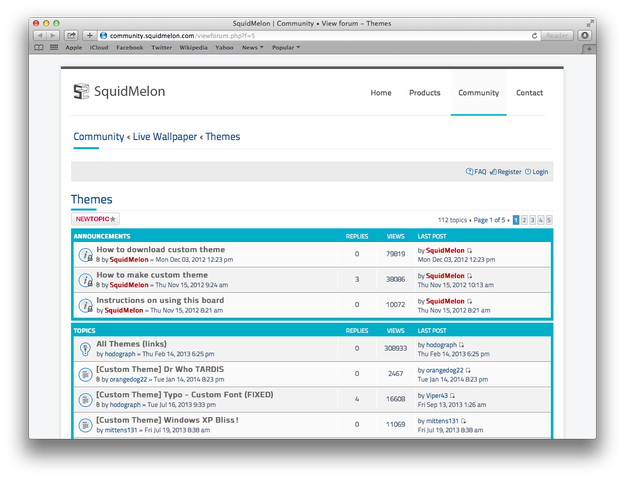View latest post icon next to Viper43
The width and height of the screenshot is (625, 479).
pyautogui.click(x=452, y=396)
